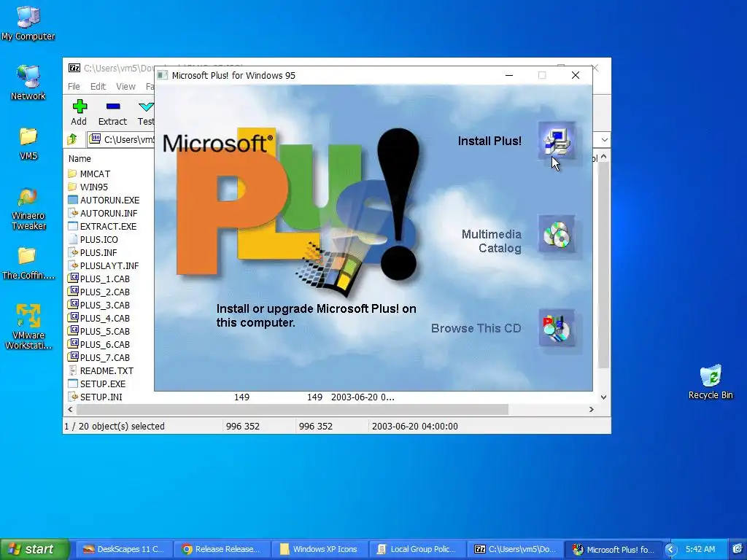Open the File menu in 7-Zip
Image resolution: width=747 pixels, height=560 pixels.
click(74, 86)
